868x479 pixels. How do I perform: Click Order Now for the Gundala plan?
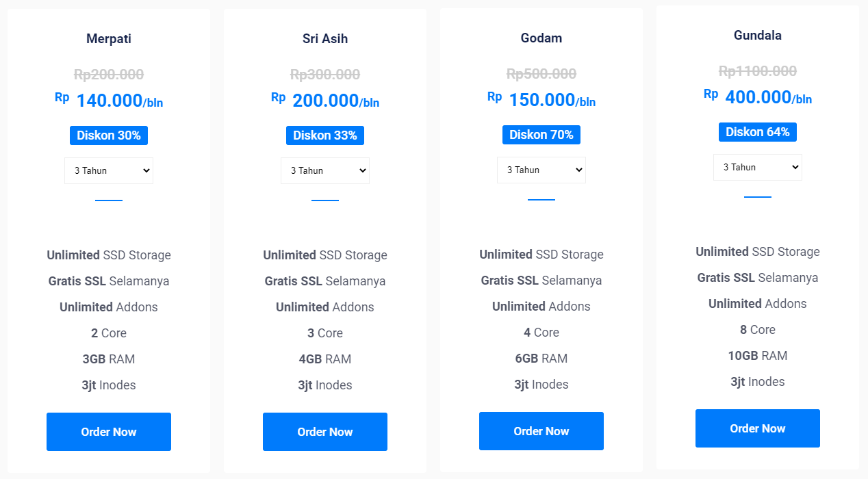[758, 428]
